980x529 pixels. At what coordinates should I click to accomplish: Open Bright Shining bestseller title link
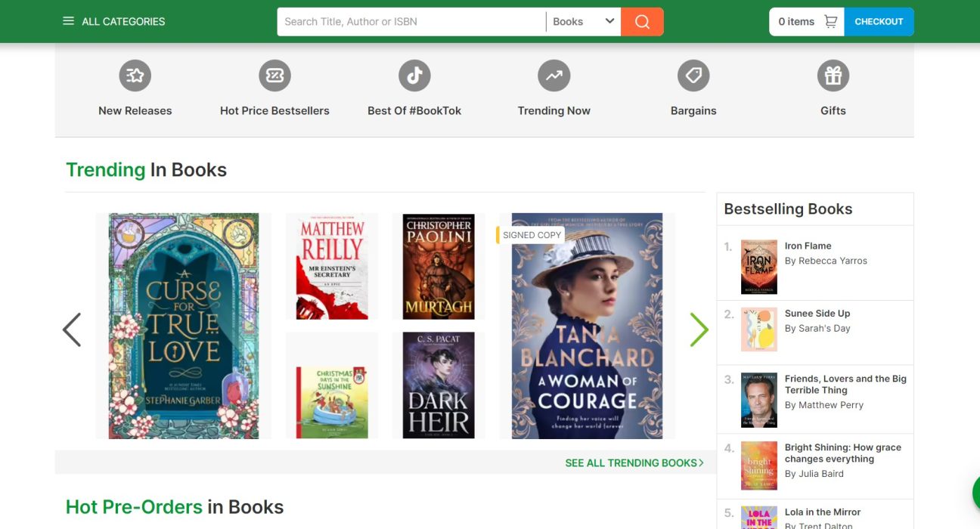click(x=842, y=453)
